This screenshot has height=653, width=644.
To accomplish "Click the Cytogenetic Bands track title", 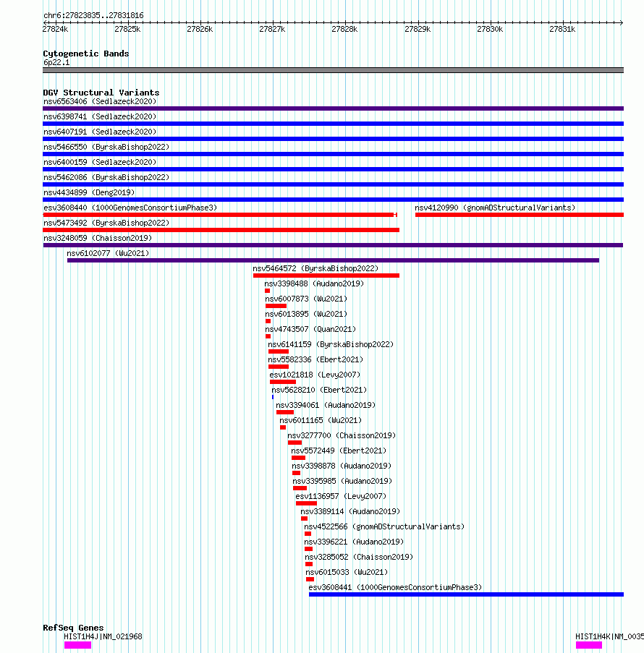I will pyautogui.click(x=86, y=54).
